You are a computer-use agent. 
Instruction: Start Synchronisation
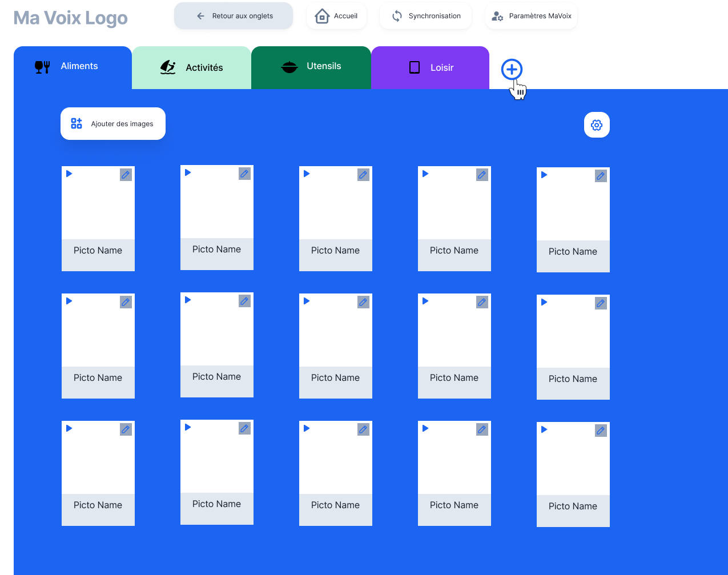pos(425,16)
